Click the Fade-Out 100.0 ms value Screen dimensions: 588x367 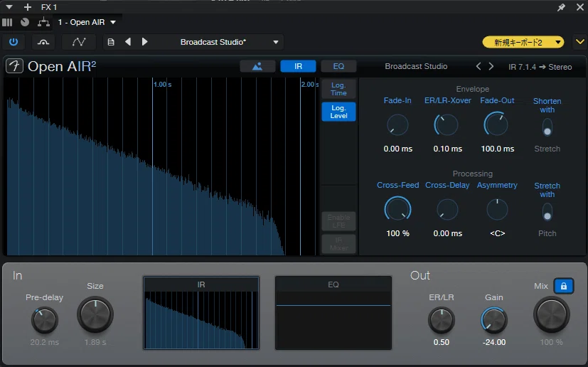[x=498, y=149]
